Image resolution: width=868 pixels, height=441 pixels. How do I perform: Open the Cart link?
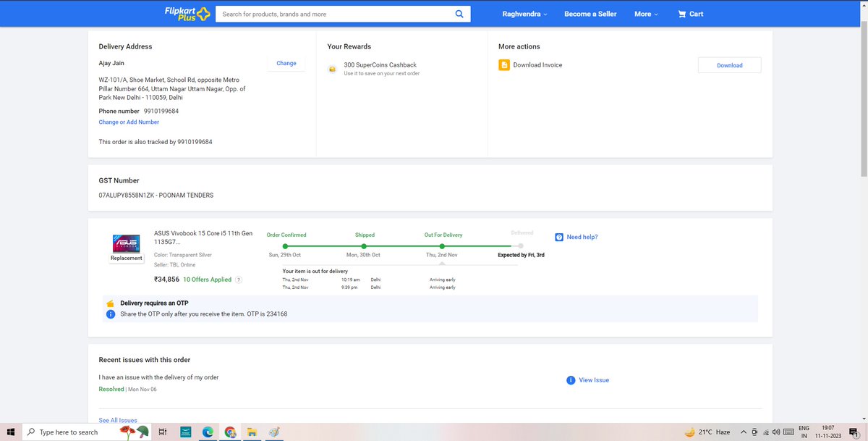point(691,14)
